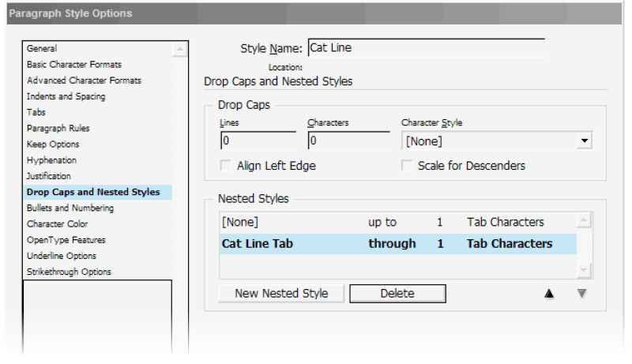Click count 1 in Cat Line Tab row
The width and height of the screenshot is (632, 364).
[440, 244]
